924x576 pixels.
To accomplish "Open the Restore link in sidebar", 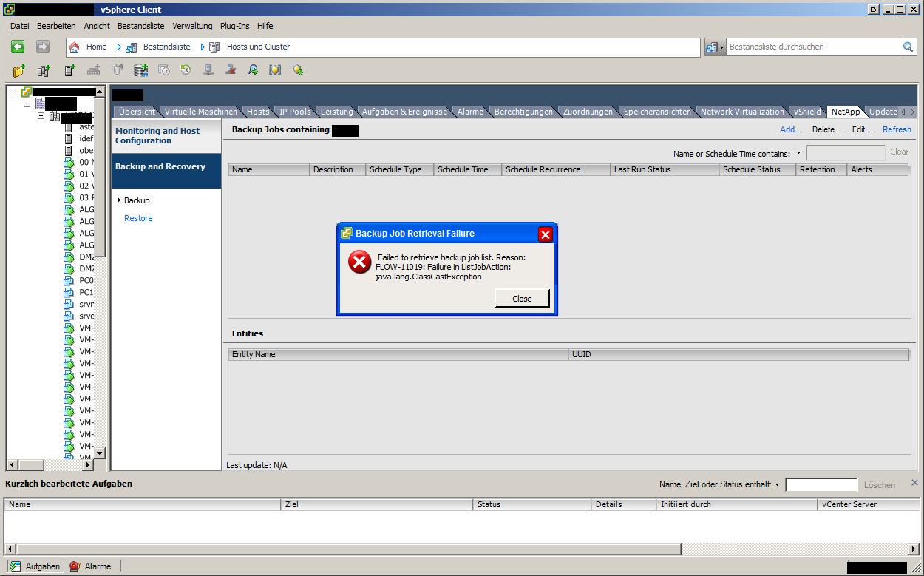I will click(138, 218).
